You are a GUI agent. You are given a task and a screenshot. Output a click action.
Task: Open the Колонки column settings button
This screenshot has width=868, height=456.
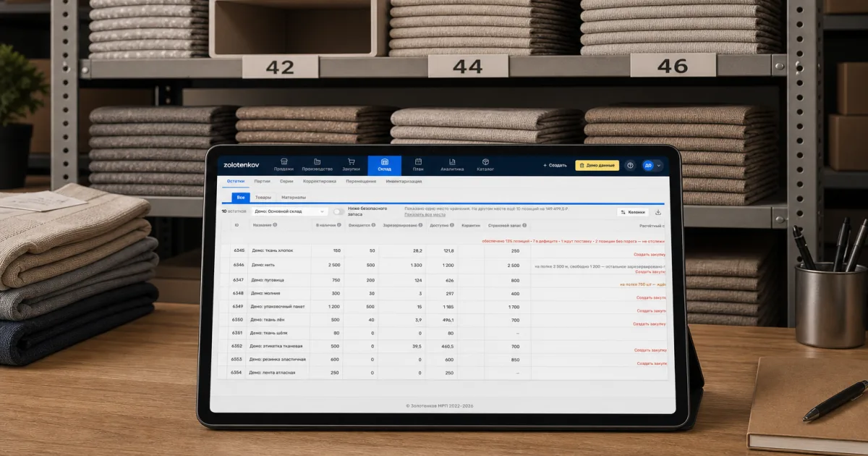tap(633, 212)
